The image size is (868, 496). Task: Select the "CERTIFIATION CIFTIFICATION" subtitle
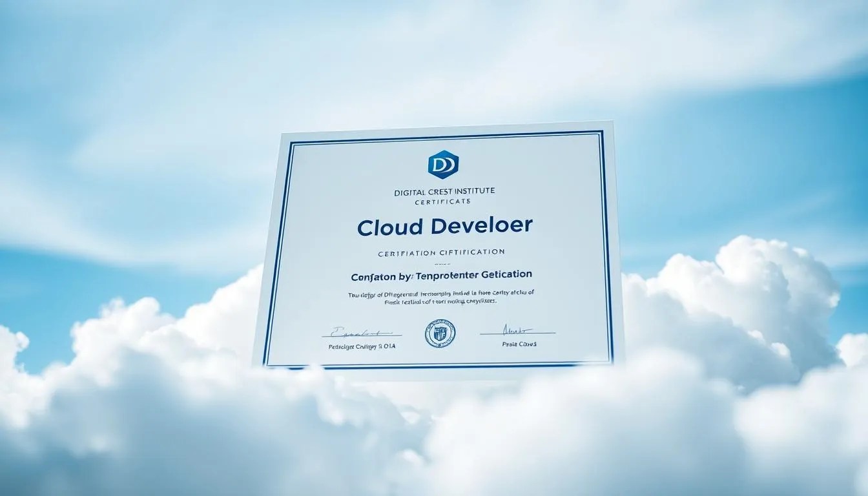pos(442,252)
